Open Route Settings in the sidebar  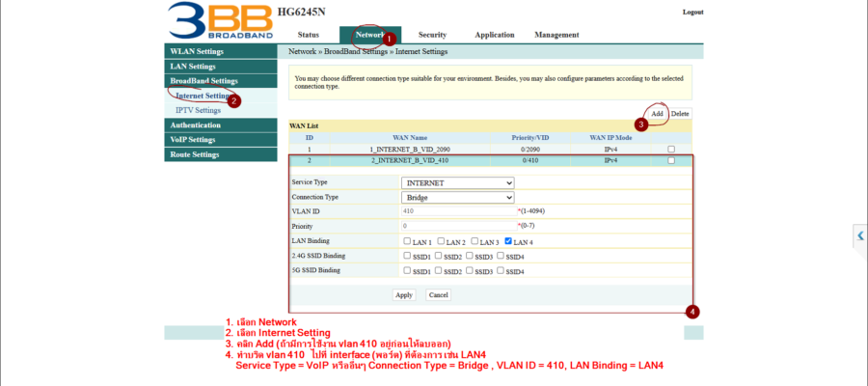220,154
